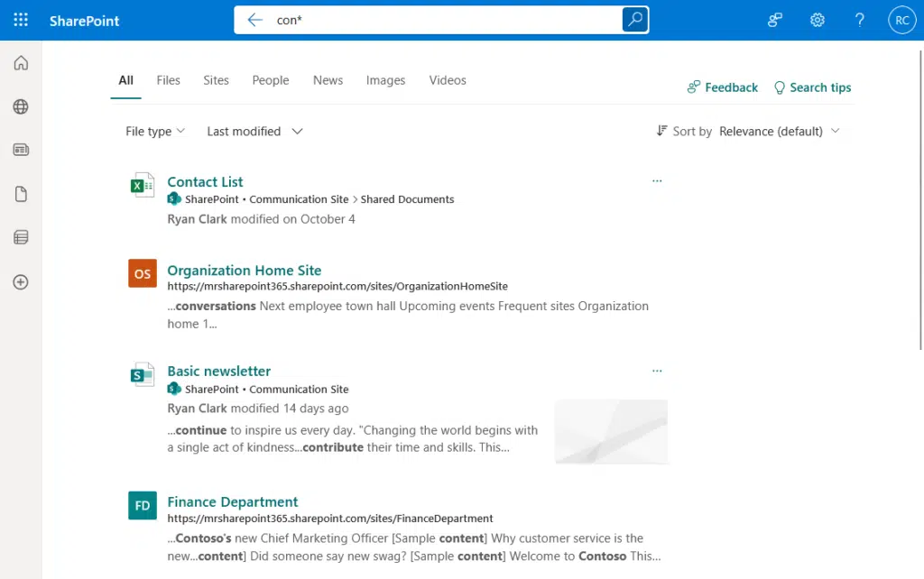Open Communication Site in Contact List path

pyautogui.click(x=299, y=199)
